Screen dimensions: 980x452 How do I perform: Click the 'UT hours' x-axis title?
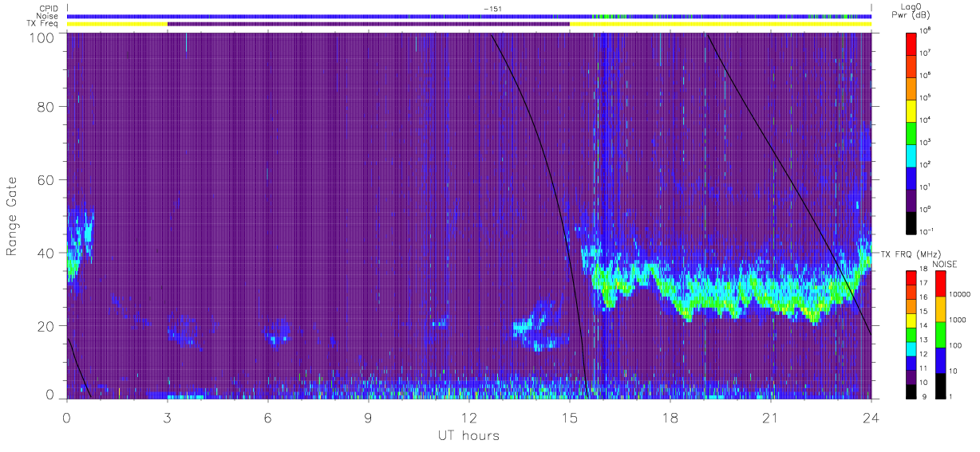pos(468,435)
